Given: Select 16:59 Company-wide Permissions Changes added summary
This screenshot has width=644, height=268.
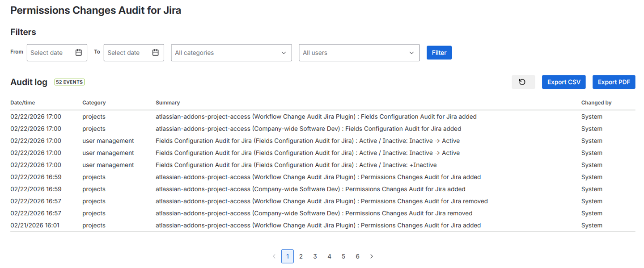Looking at the screenshot, I should (x=310, y=189).
